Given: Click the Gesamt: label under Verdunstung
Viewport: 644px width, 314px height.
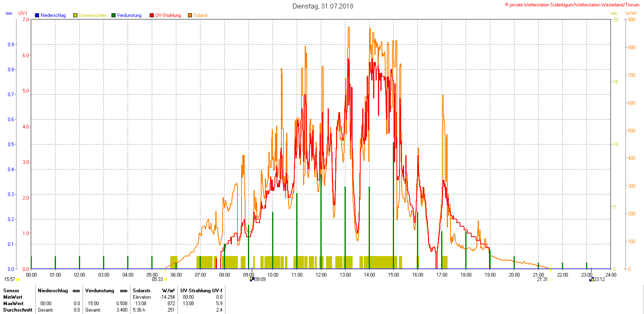Looking at the screenshot, I should pos(93,310).
